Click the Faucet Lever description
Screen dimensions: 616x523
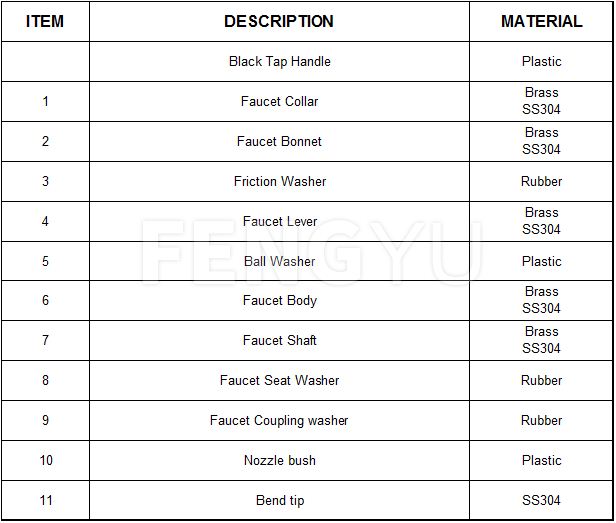pos(280,221)
